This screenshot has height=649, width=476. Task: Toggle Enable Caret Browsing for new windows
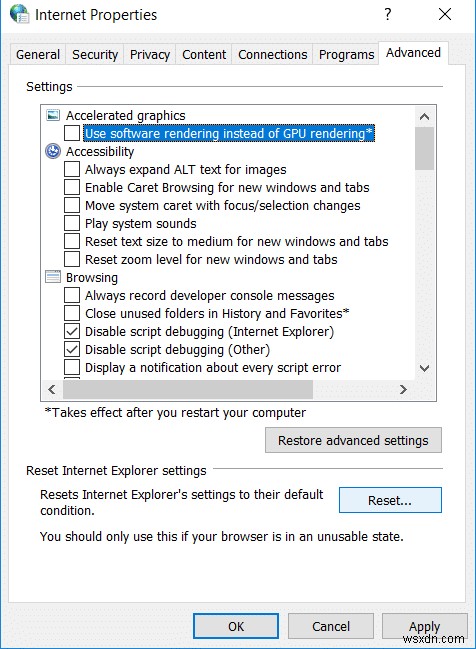72,187
